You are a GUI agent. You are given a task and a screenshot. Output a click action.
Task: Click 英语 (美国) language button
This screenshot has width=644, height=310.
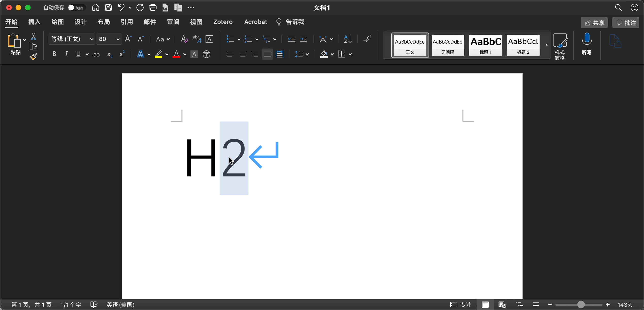(x=120, y=305)
